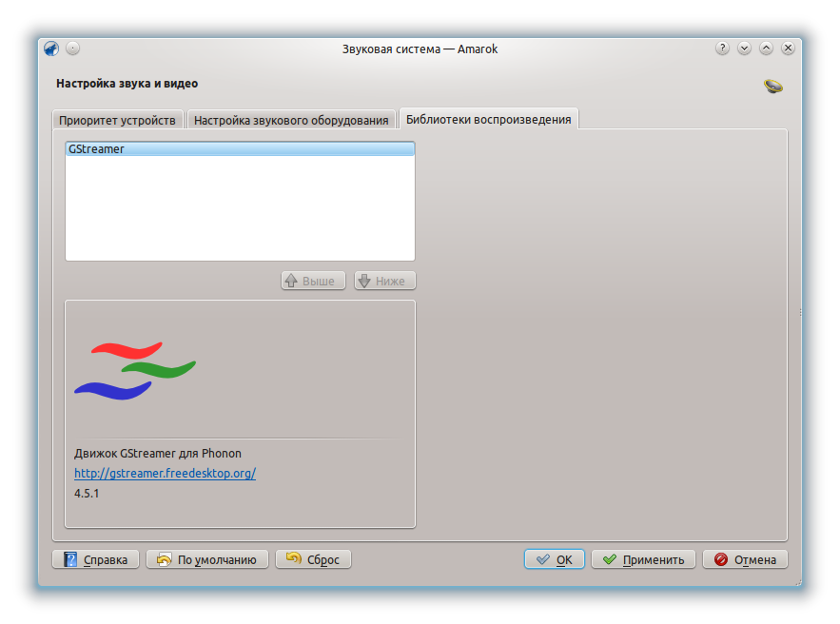Screen dimensions: 840x624
Task: Click the version number 4.5.1
Action: pyautogui.click(x=87, y=494)
